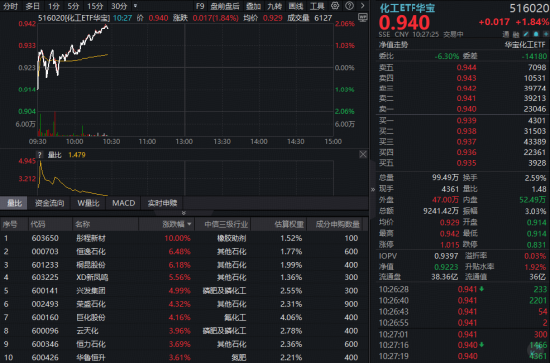This screenshot has width=550, height=363.
Task: Select the 5分 period
Action: point(73,6)
